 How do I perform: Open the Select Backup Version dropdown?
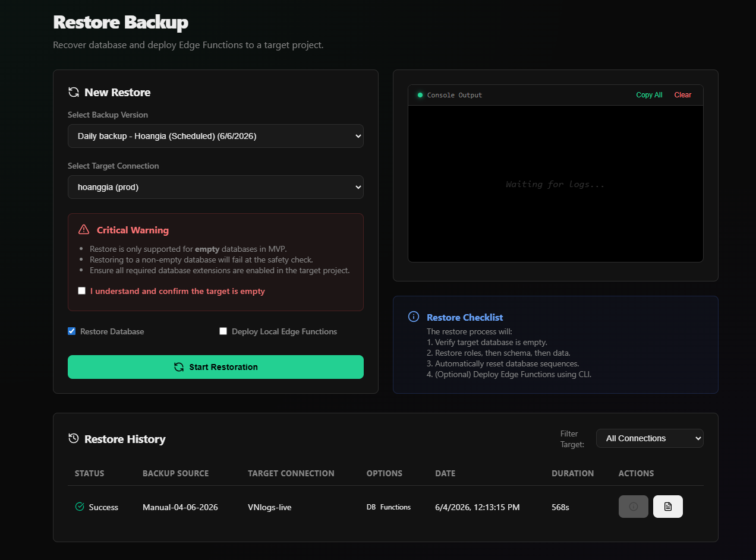coord(216,136)
